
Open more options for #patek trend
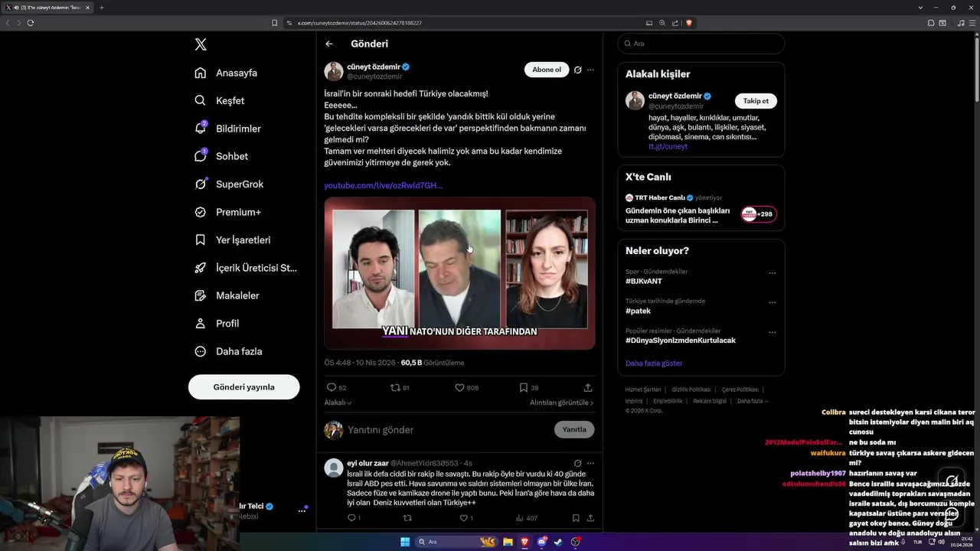pos(772,302)
